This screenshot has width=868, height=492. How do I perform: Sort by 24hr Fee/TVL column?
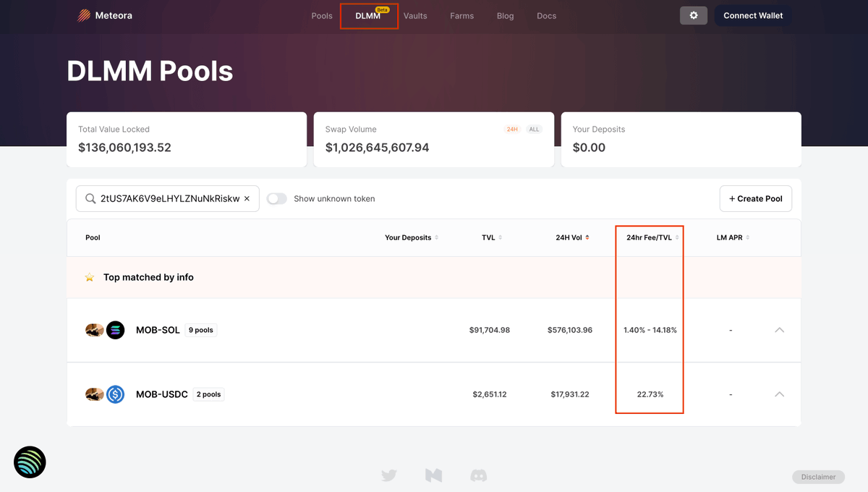point(652,237)
